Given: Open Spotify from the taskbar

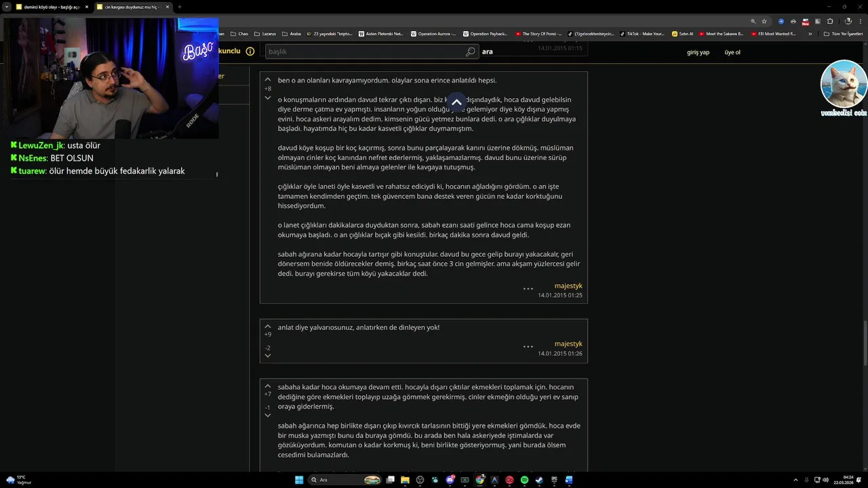Looking at the screenshot, I should [524, 480].
